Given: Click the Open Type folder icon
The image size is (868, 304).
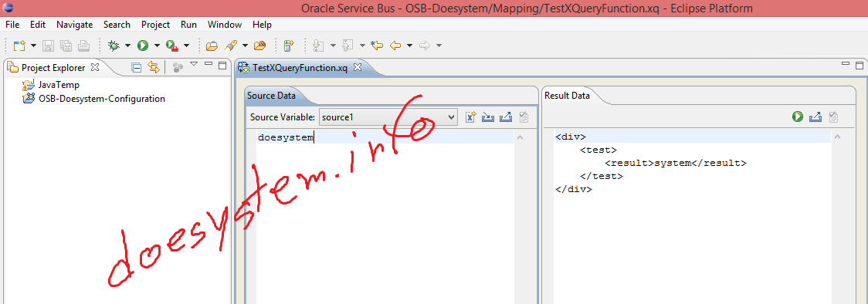Looking at the screenshot, I should (x=212, y=46).
